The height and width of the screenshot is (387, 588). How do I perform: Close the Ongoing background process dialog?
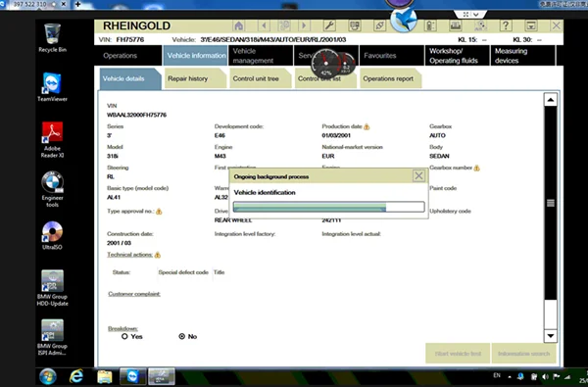click(418, 175)
